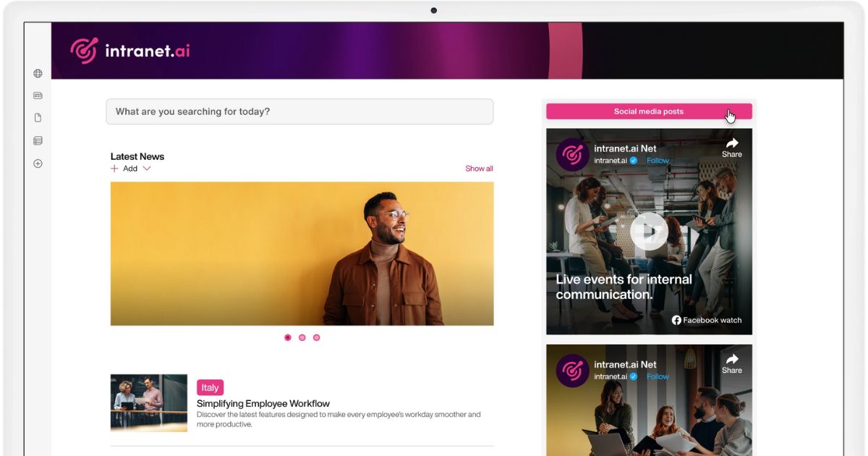This screenshot has height=456, width=868.
Task: Click the globe icon in the left sidebar
Action: coord(38,73)
